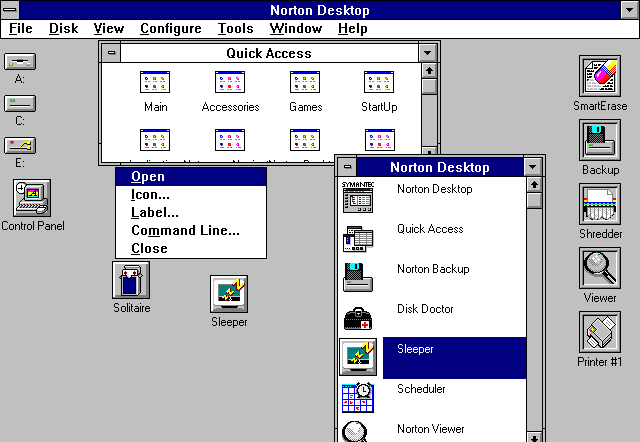The height and width of the screenshot is (442, 640).
Task: Open the Quick Access window control menu box
Action: [x=111, y=53]
